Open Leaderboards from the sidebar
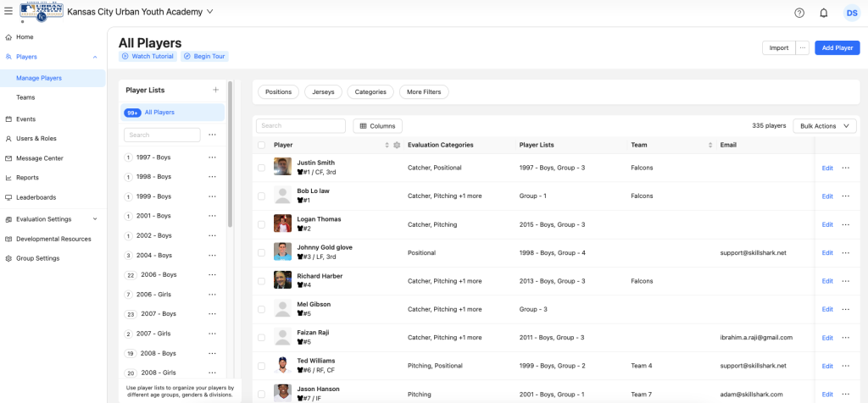This screenshot has width=868, height=403. tap(36, 197)
